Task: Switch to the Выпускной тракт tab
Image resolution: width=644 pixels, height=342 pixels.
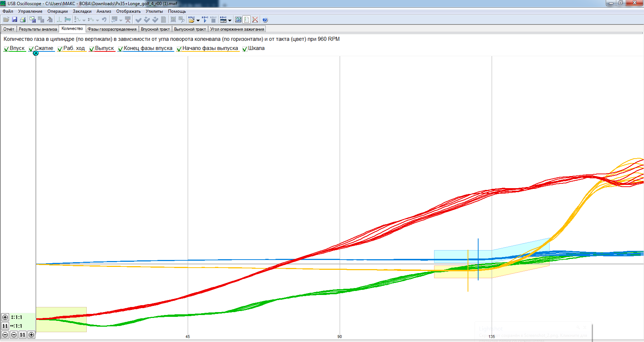Action: point(190,29)
